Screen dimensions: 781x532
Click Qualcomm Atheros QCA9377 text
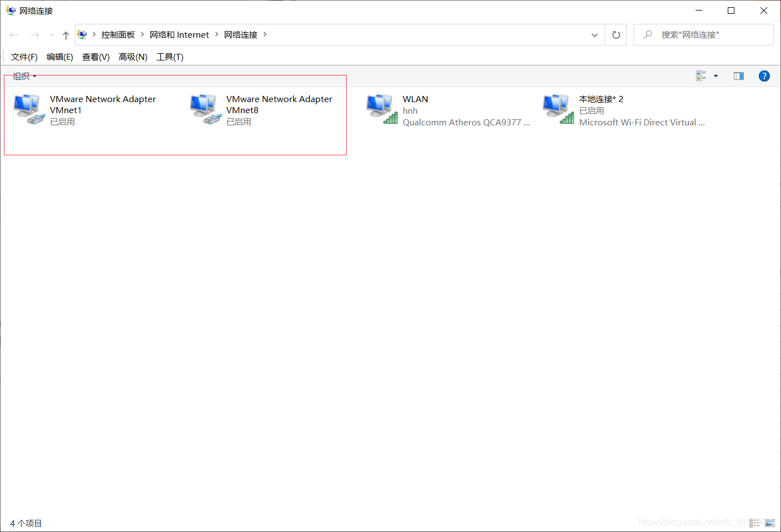466,123
